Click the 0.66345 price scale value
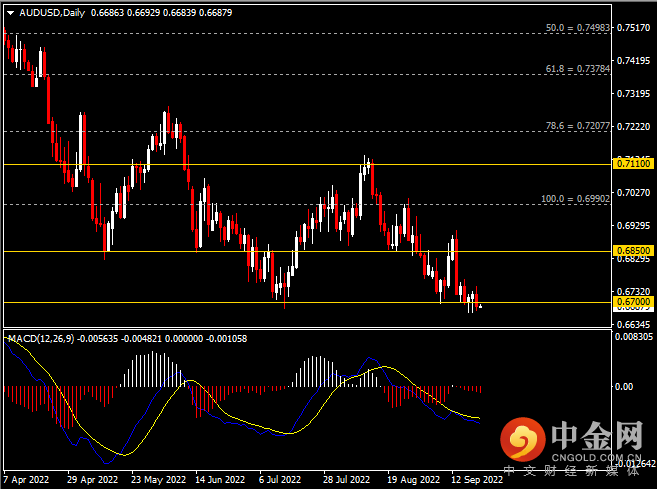Image resolution: width=657 pixels, height=489 pixels. (x=634, y=324)
